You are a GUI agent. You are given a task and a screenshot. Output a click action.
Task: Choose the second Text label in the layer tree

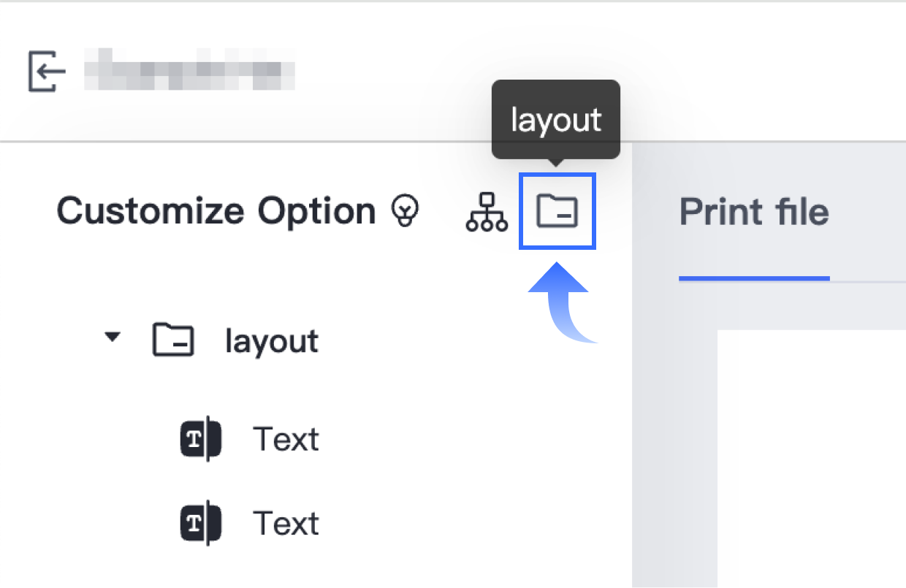click(286, 524)
